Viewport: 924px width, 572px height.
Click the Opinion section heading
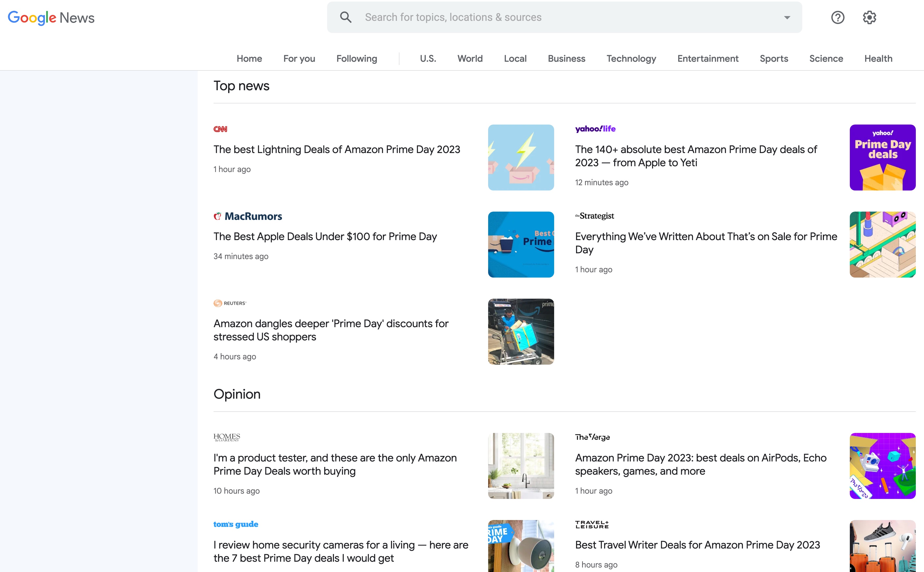pyautogui.click(x=237, y=394)
